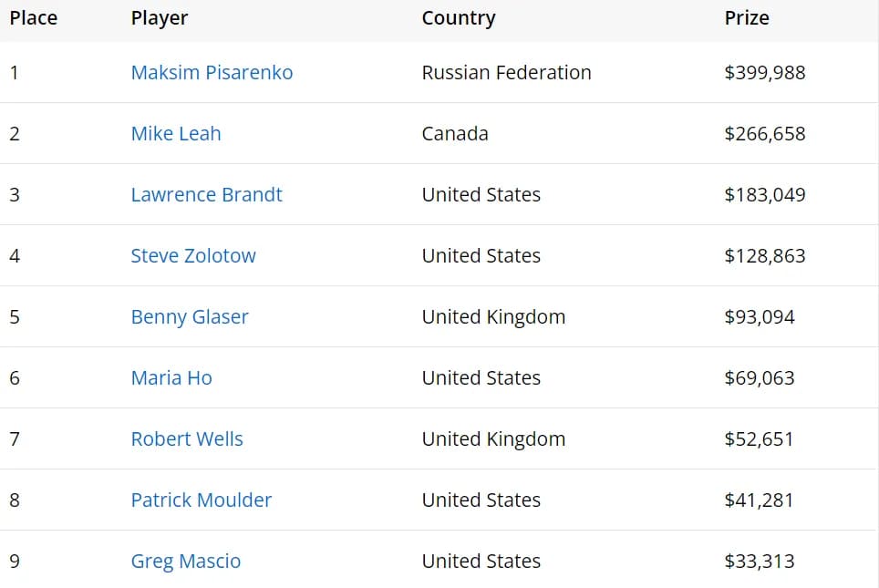Click the Canada country cell

(x=455, y=134)
